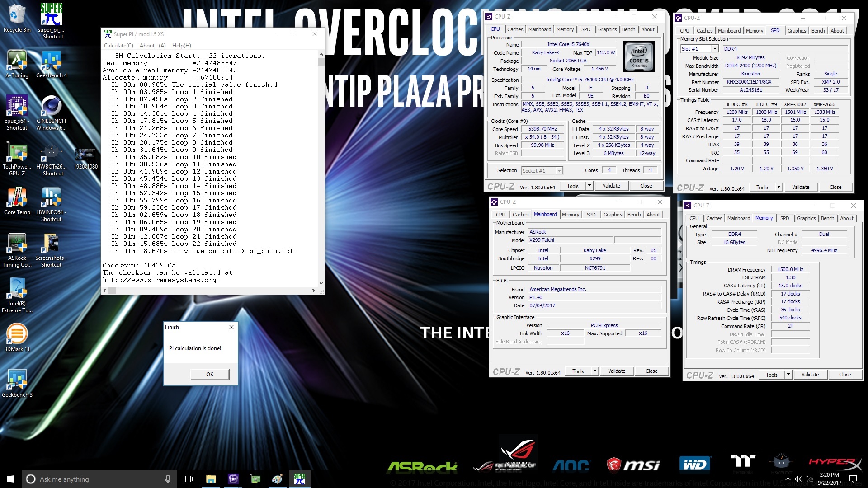Click the Part Number KHX3000C15D4/8GX
This screenshot has width=868, height=488.
coord(750,82)
